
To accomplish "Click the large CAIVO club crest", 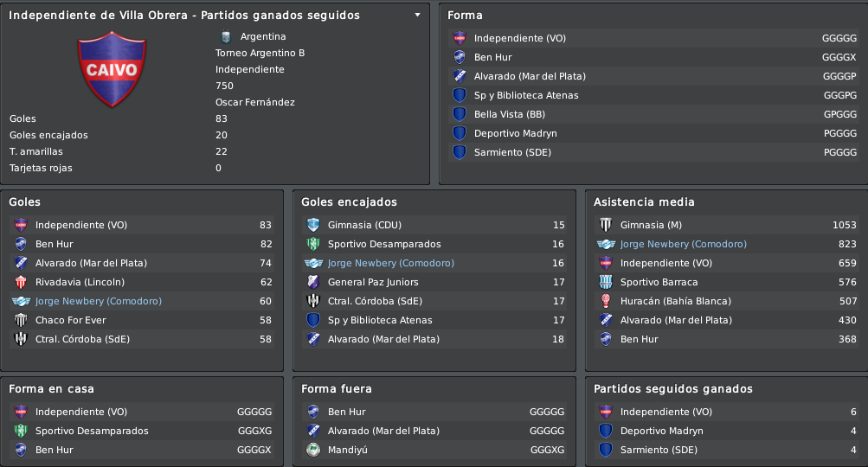I will click(x=112, y=69).
